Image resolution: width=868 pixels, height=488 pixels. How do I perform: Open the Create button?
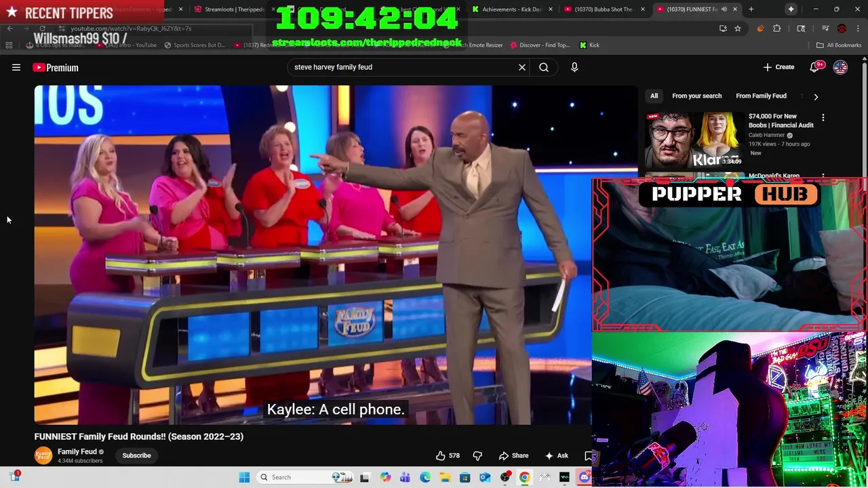click(x=778, y=67)
